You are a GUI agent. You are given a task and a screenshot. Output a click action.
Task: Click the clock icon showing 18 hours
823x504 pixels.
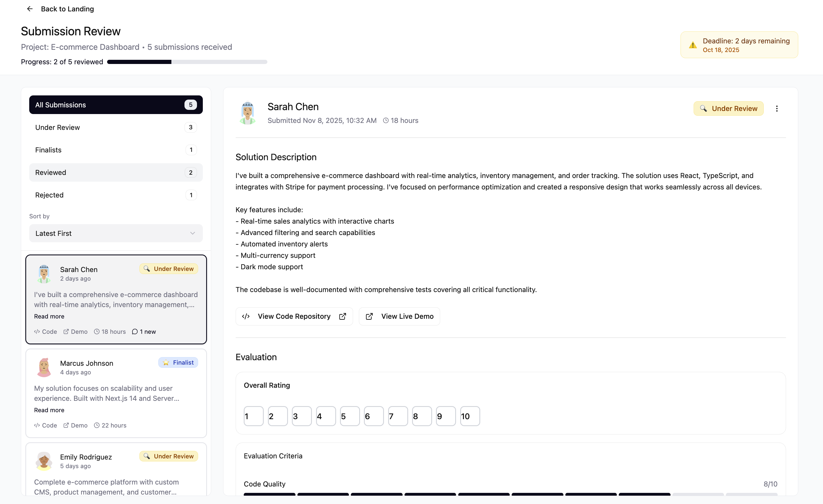click(386, 120)
